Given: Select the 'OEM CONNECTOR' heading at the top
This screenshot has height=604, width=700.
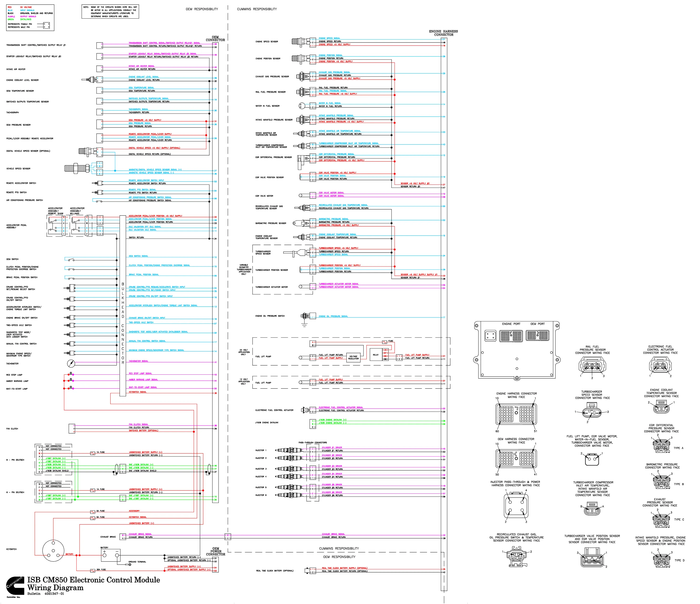Looking at the screenshot, I should pyautogui.click(x=215, y=39).
